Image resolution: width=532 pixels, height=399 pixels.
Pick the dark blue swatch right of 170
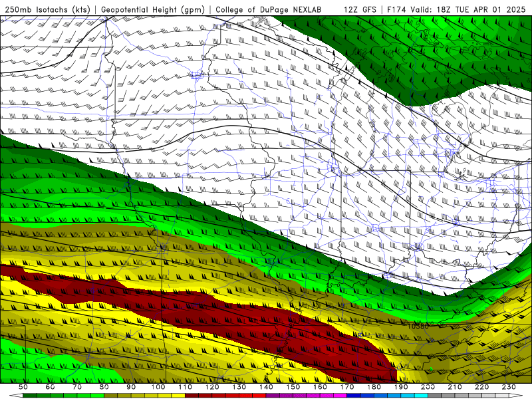pos(354,396)
